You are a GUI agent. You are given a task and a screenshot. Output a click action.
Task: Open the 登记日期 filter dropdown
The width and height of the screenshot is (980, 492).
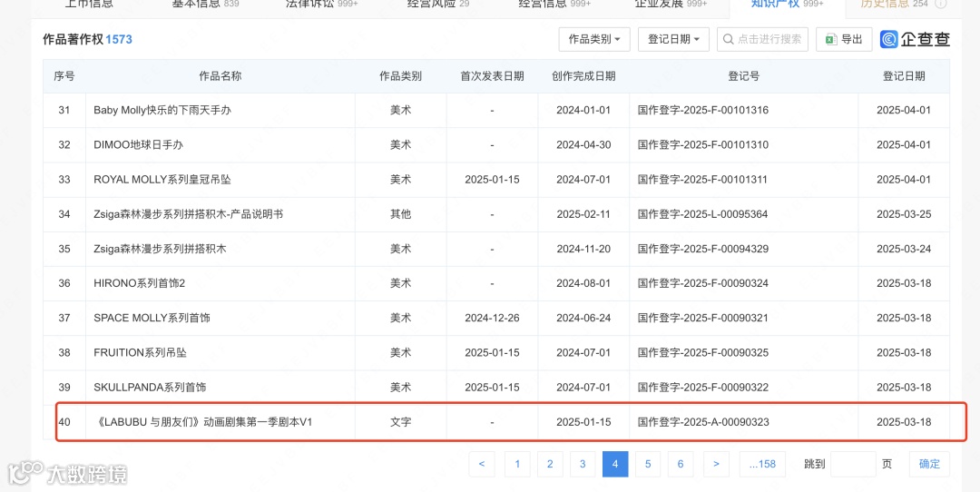click(x=673, y=39)
